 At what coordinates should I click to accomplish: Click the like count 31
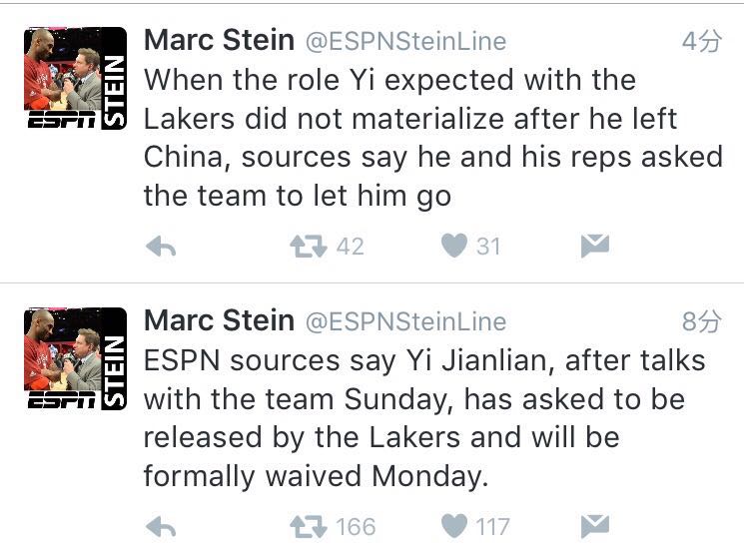pyautogui.click(x=488, y=246)
